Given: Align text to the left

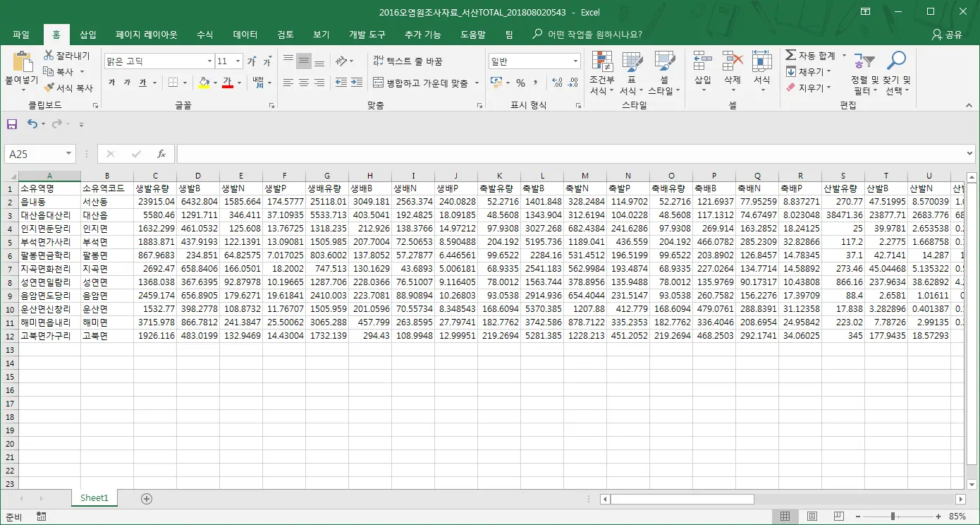Looking at the screenshot, I should (x=288, y=83).
